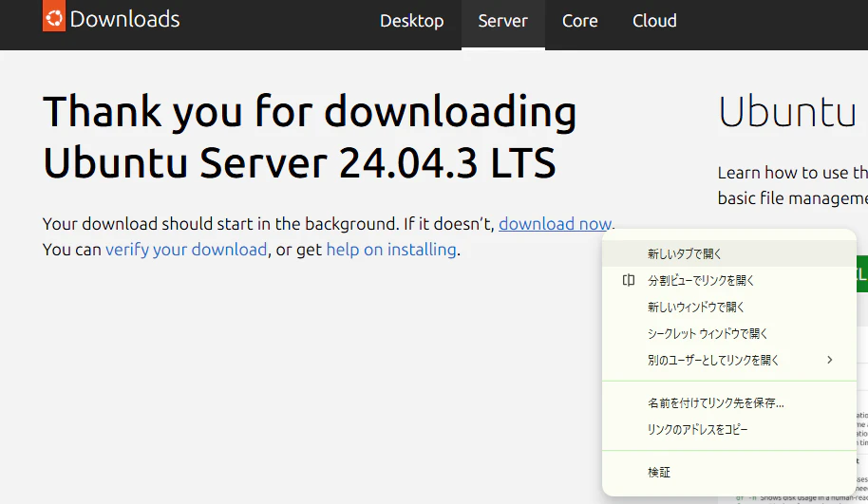868x504 pixels.
Task: Click the Downloads site title
Action: [124, 19]
